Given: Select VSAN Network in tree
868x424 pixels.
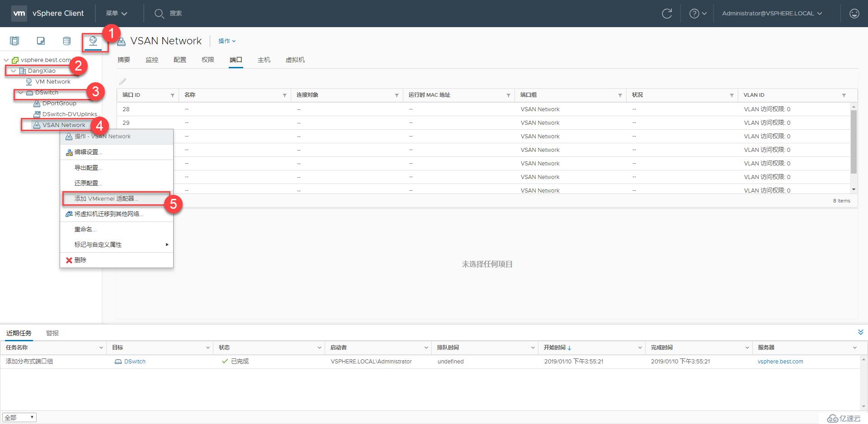Looking at the screenshot, I should coord(64,125).
